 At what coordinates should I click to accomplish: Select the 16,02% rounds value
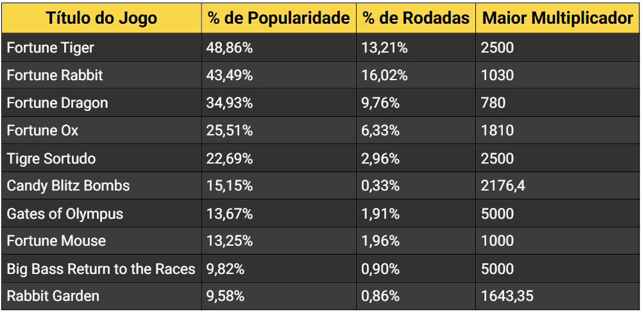click(x=384, y=76)
